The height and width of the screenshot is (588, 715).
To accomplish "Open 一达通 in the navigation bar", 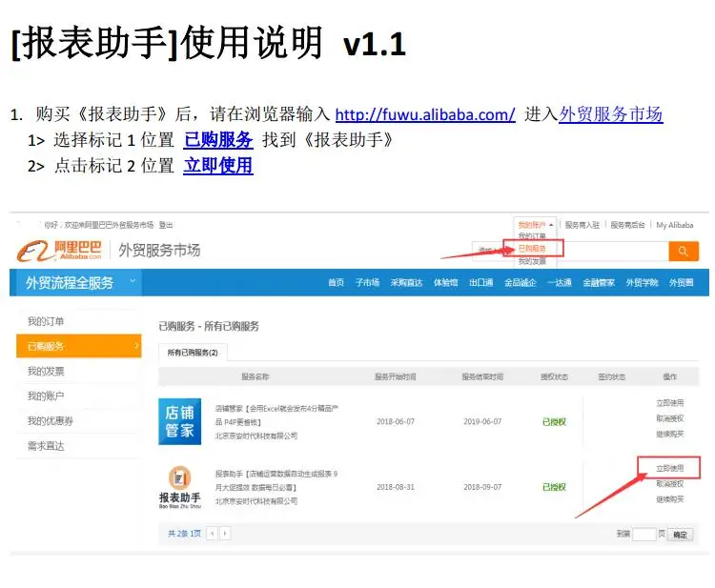I will (560, 283).
